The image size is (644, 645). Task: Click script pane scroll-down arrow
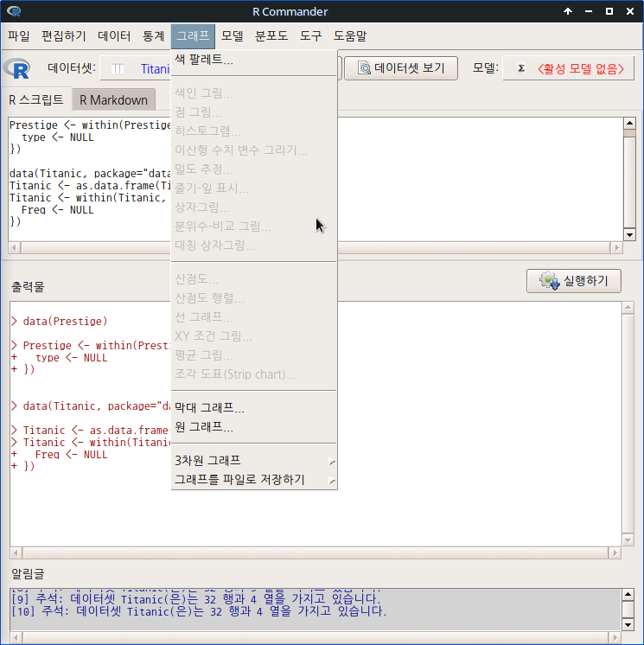(629, 235)
